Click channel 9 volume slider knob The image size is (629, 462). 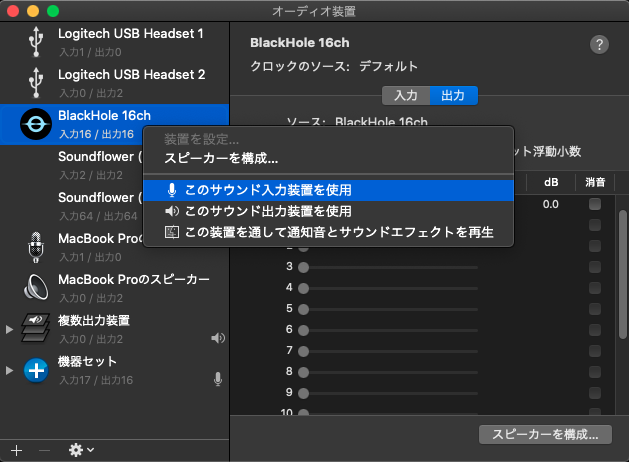tap(304, 393)
